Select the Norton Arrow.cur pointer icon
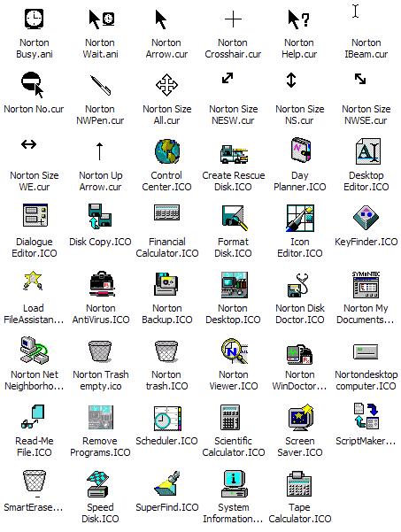 pos(161,19)
